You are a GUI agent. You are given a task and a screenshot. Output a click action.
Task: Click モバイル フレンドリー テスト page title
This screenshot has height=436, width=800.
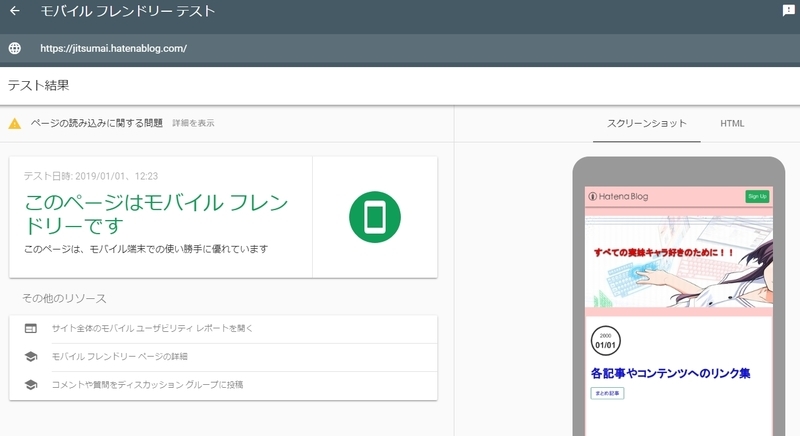128,11
